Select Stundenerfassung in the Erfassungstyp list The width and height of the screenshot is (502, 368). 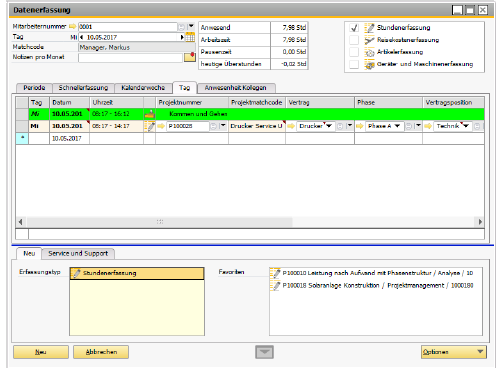click(137, 273)
